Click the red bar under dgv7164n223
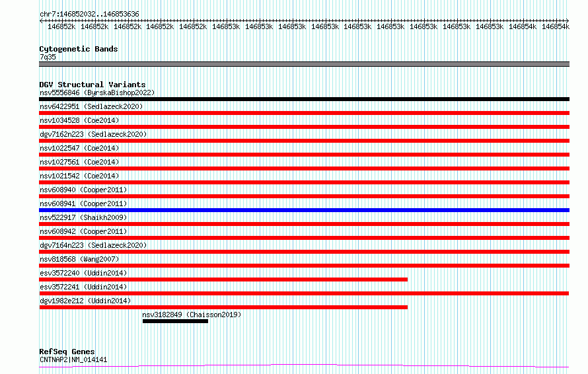Image resolution: width=588 pixels, height=374 pixels. [x=304, y=252]
